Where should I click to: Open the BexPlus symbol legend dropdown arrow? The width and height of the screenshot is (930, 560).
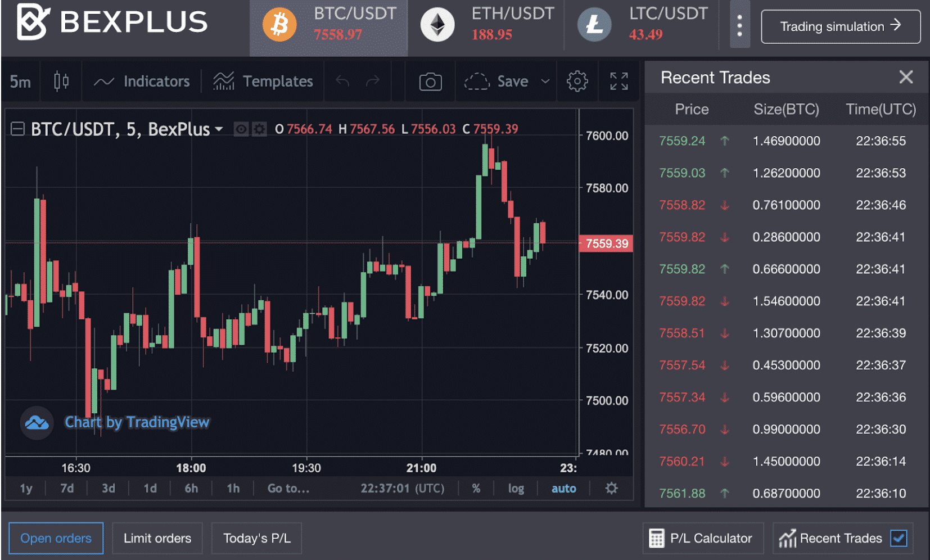219,129
